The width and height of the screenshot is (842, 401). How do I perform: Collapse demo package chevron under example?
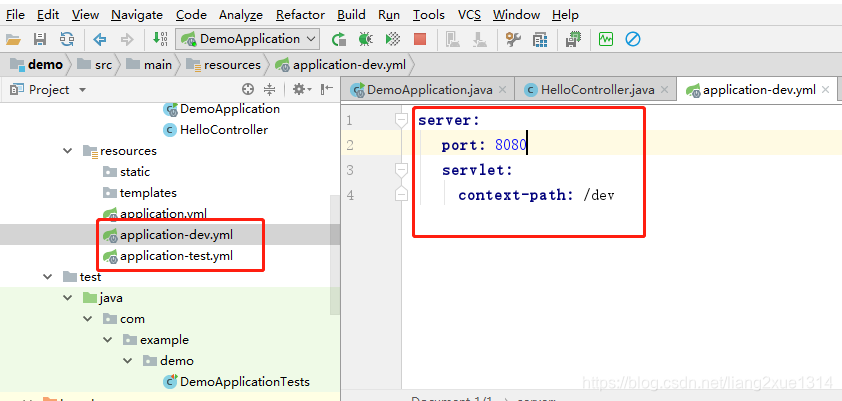(128, 361)
